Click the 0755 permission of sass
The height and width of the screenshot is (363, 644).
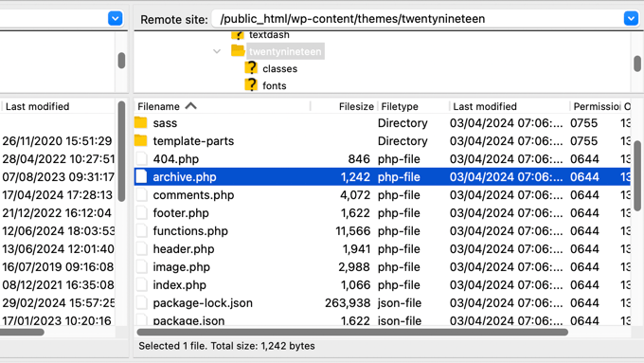[583, 123]
